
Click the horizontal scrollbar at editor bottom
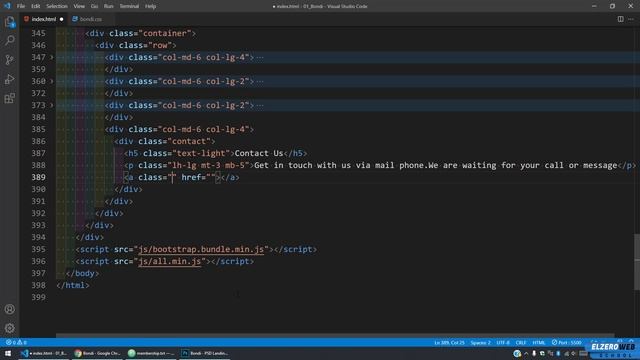(335, 336)
